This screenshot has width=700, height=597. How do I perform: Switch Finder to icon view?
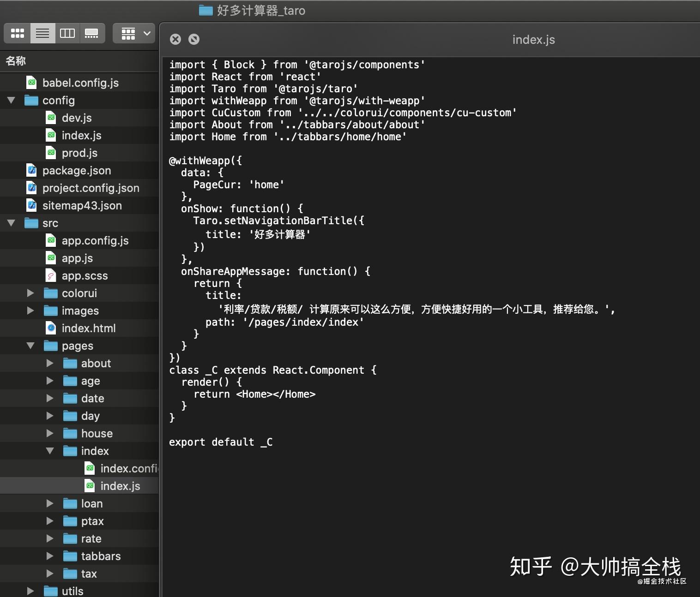tap(18, 33)
